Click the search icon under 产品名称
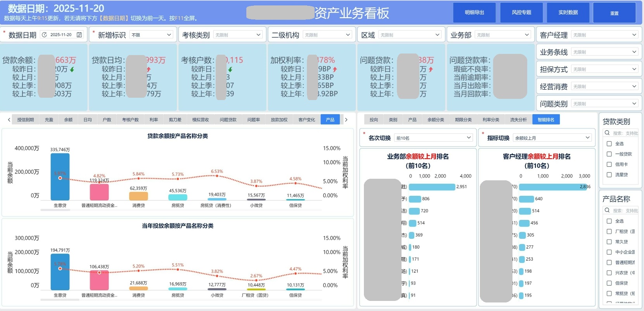 [x=607, y=211]
